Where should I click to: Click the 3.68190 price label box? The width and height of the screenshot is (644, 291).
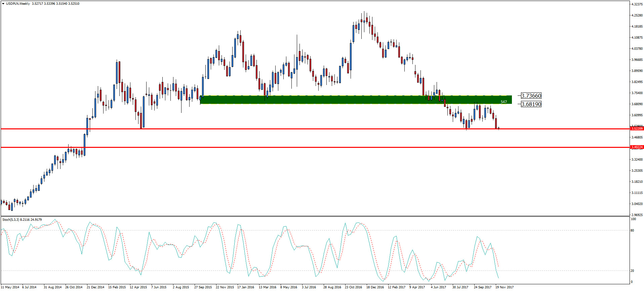[x=531, y=104]
